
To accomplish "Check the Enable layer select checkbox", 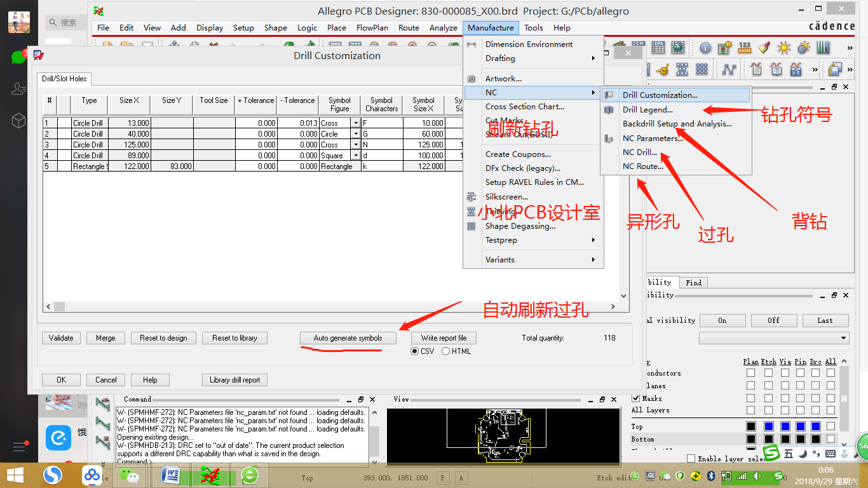I will click(x=691, y=458).
